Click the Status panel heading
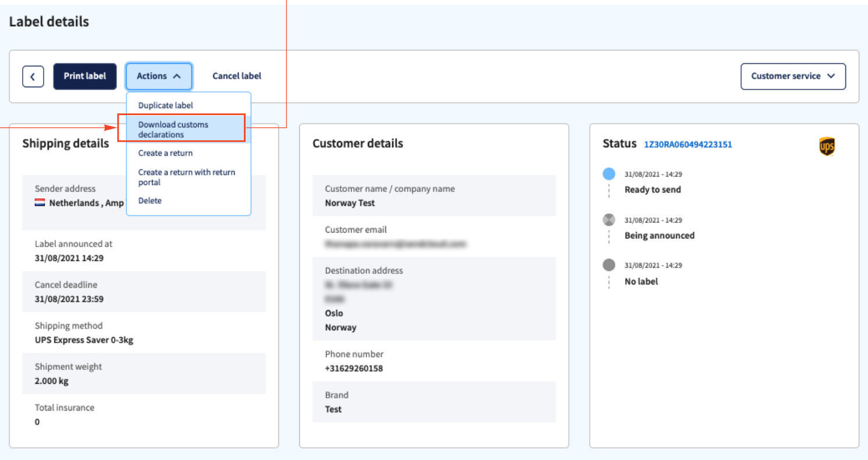This screenshot has width=868, height=460. click(x=619, y=143)
